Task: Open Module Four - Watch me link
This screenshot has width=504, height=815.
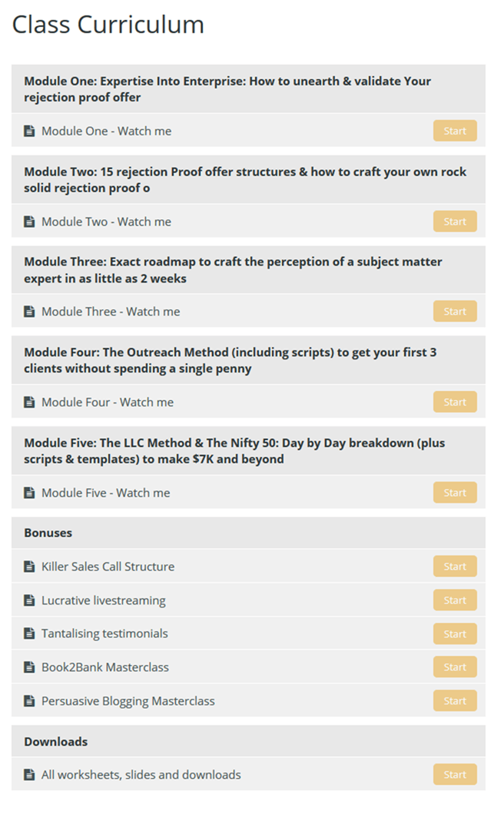Action: click(108, 403)
